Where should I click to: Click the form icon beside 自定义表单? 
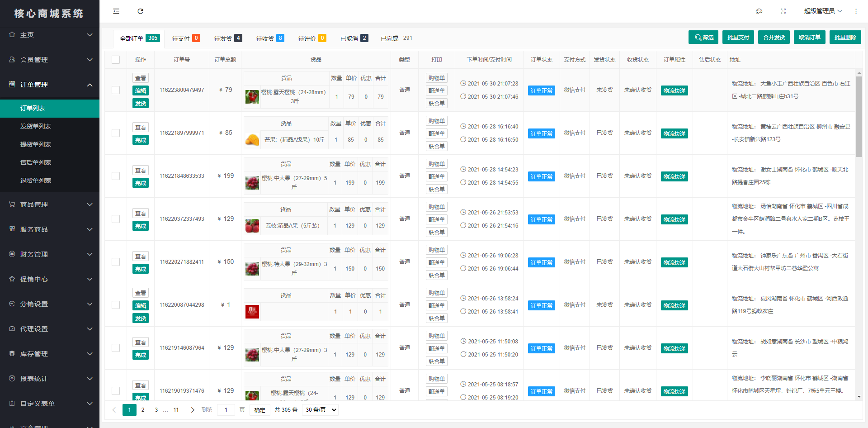12,403
